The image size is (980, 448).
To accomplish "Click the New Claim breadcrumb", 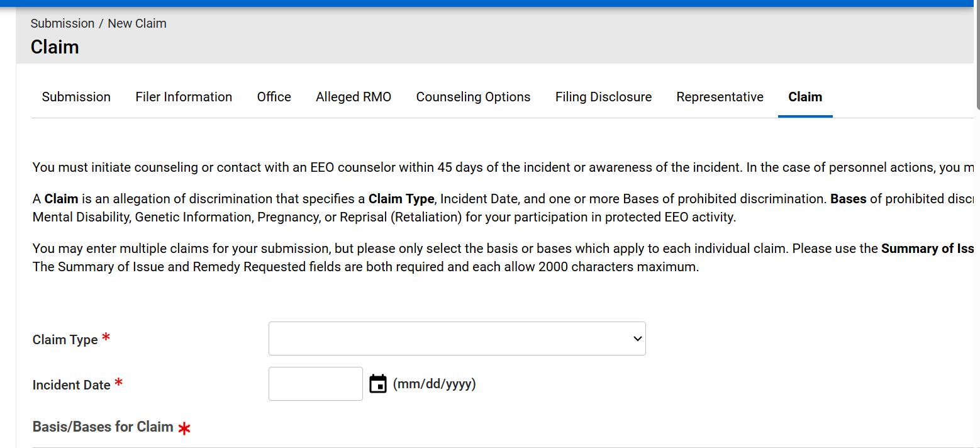I will click(x=137, y=23).
